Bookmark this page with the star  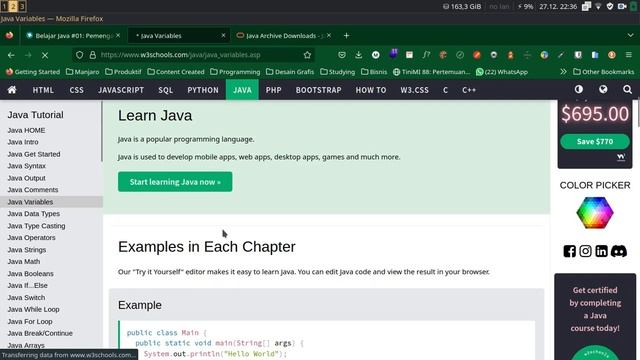(x=307, y=55)
